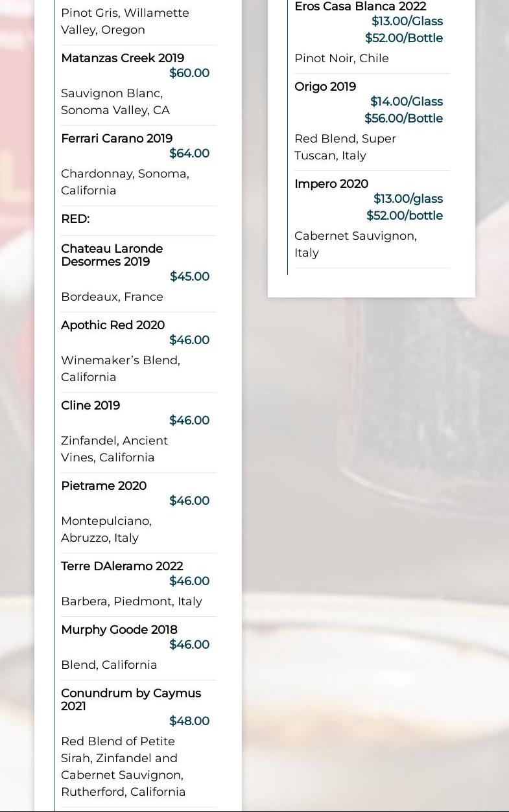
Task: Click the Pietrame 2020 heading
Action: pos(104,486)
